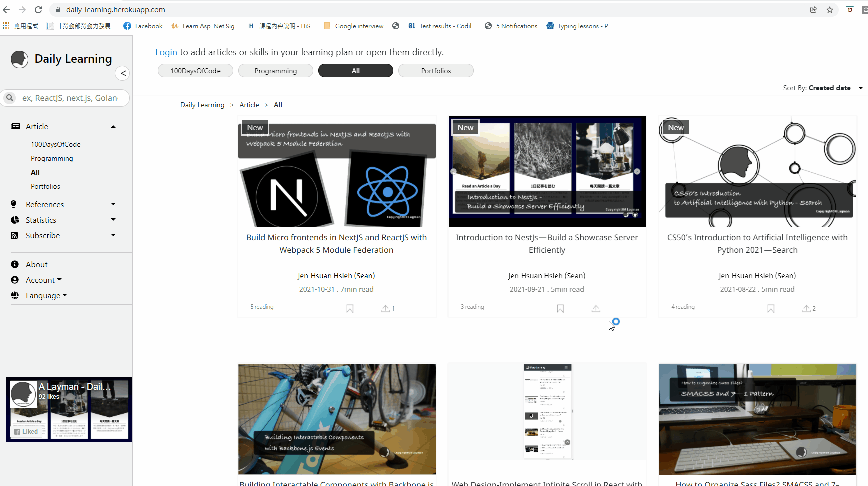Open article title Build Micro frontends in NextJS

point(336,244)
